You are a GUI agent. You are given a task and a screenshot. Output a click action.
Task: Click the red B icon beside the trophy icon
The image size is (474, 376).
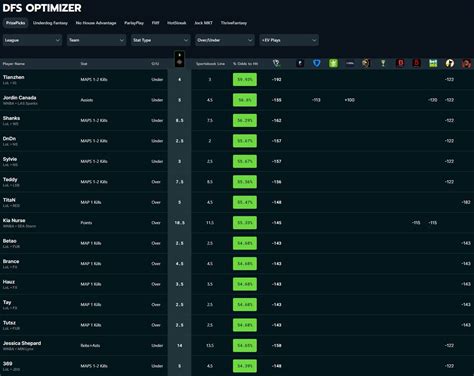[x=400, y=63]
